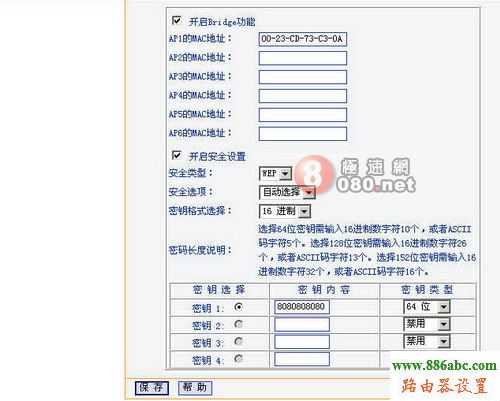The image size is (500, 401).
Task: Click the 保存 button
Action: point(152,388)
